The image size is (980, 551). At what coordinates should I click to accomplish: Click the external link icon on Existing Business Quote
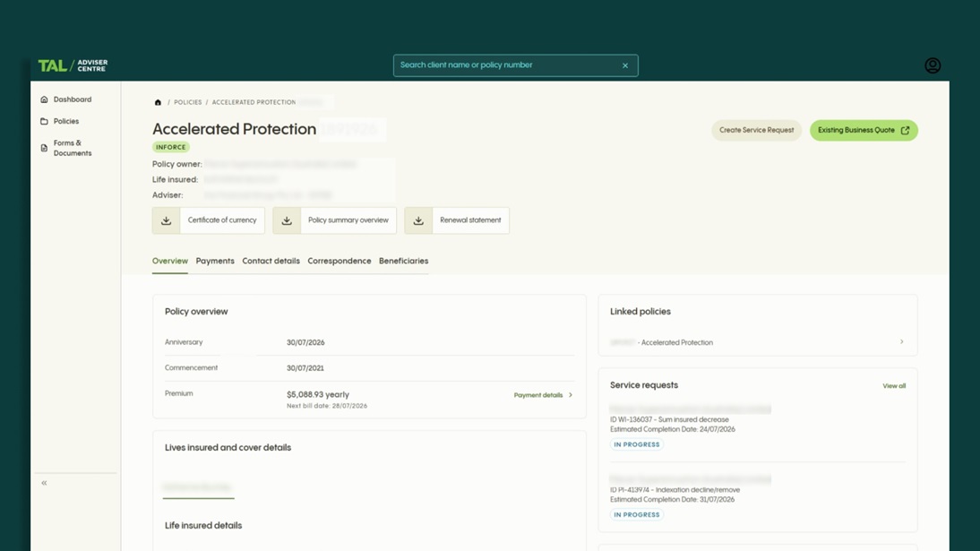point(905,130)
